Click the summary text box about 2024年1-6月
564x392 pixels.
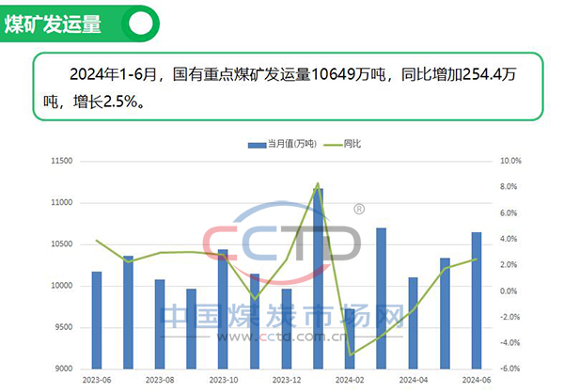coord(288,85)
